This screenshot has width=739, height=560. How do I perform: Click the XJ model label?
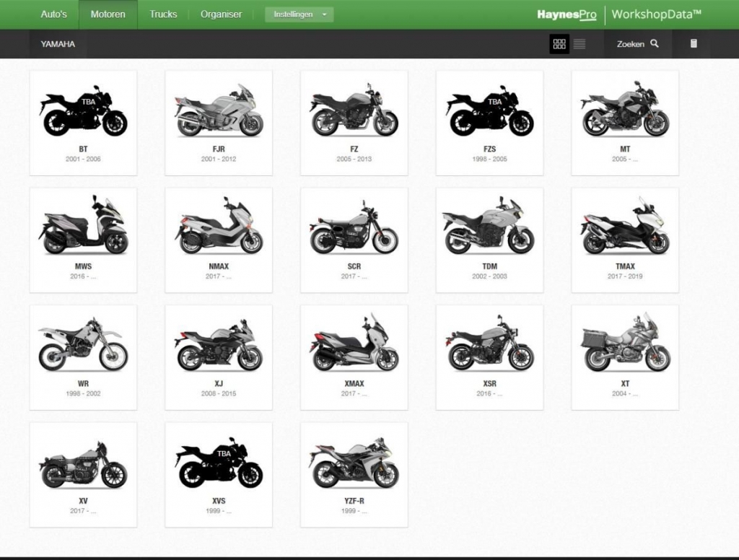[219, 384]
